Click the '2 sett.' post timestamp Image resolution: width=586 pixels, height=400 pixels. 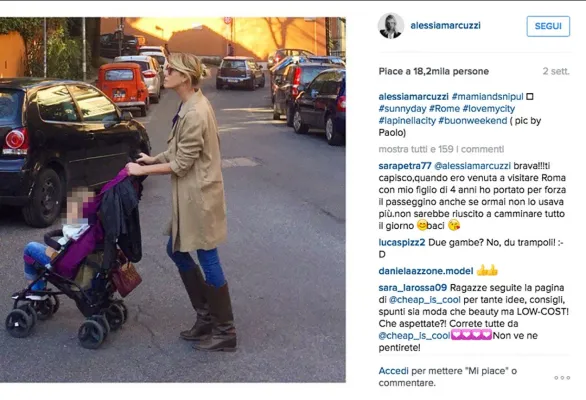556,71
